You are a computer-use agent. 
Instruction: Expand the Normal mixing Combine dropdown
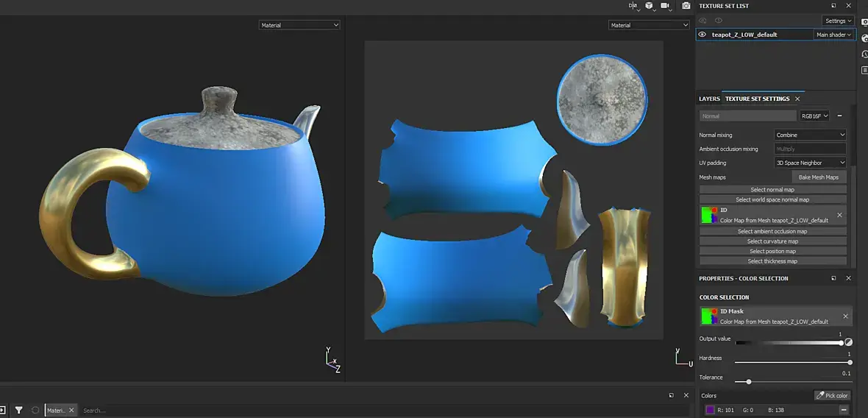810,135
